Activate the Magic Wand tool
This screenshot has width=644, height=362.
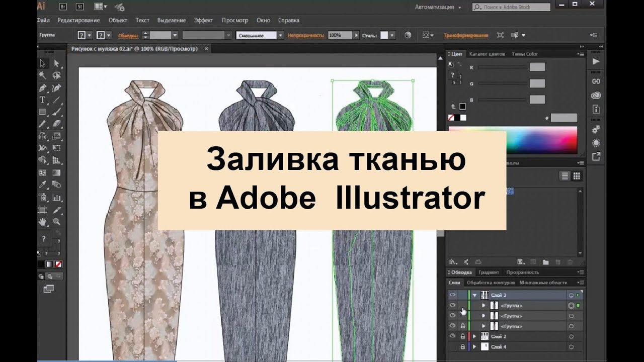(43, 75)
